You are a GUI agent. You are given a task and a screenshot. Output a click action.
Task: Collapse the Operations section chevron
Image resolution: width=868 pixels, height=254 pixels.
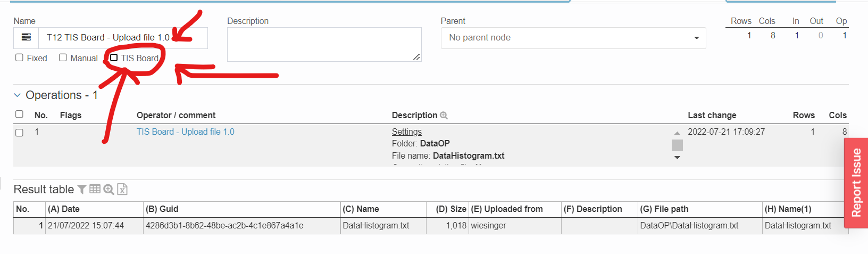17,95
